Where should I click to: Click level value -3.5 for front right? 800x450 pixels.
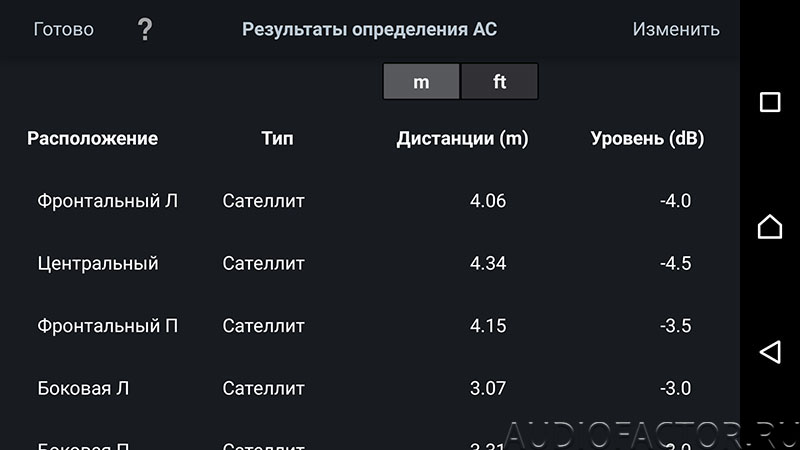[676, 326]
